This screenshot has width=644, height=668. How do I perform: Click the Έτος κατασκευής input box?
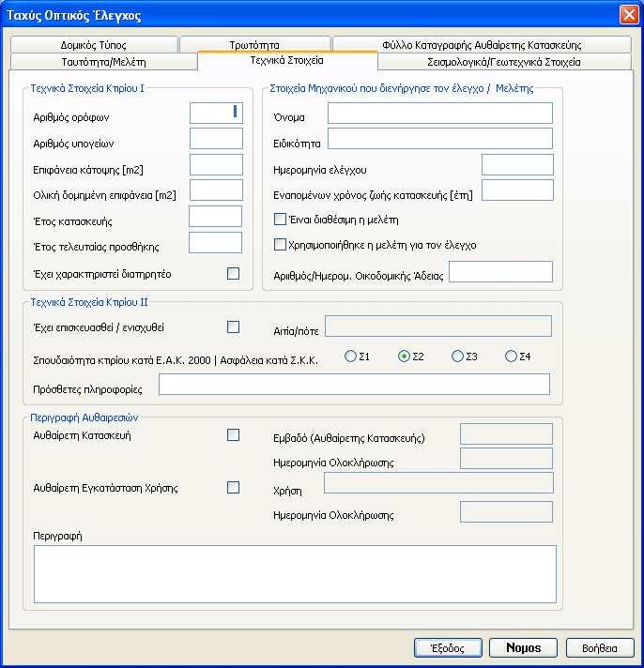pyautogui.click(x=215, y=217)
